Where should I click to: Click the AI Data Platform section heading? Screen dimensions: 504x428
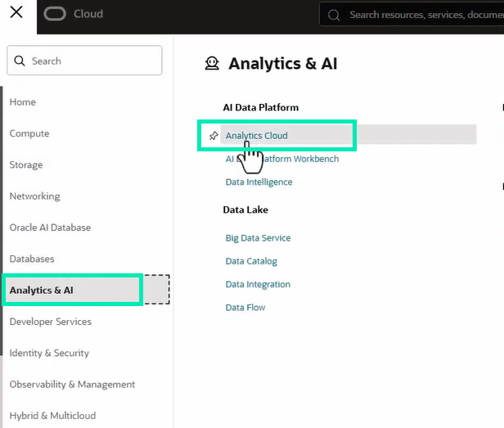click(x=261, y=107)
